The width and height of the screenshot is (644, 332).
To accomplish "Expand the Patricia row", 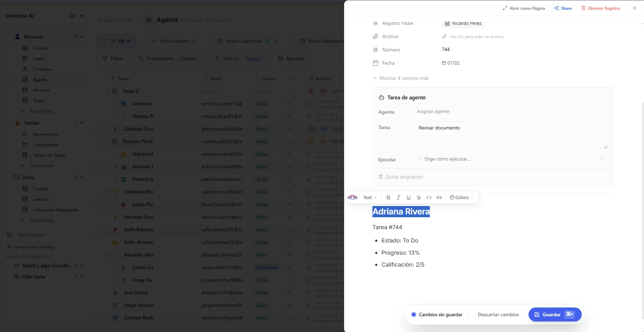I will point(115,179).
